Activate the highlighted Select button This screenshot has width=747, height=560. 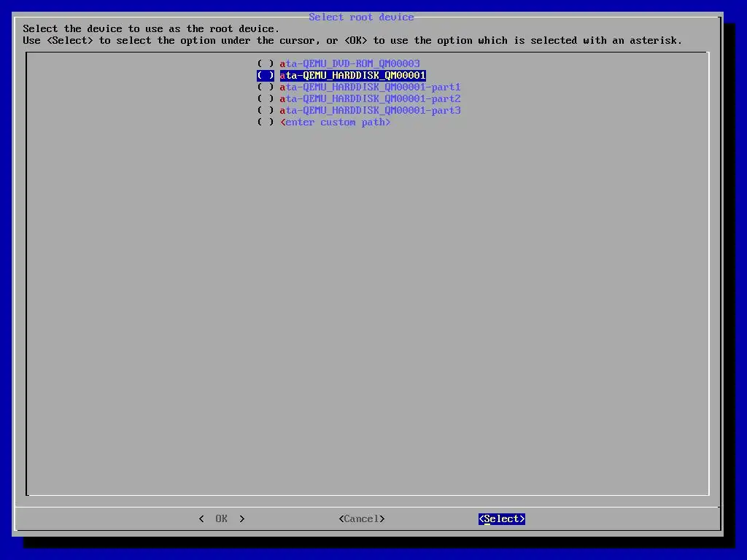[x=502, y=518]
